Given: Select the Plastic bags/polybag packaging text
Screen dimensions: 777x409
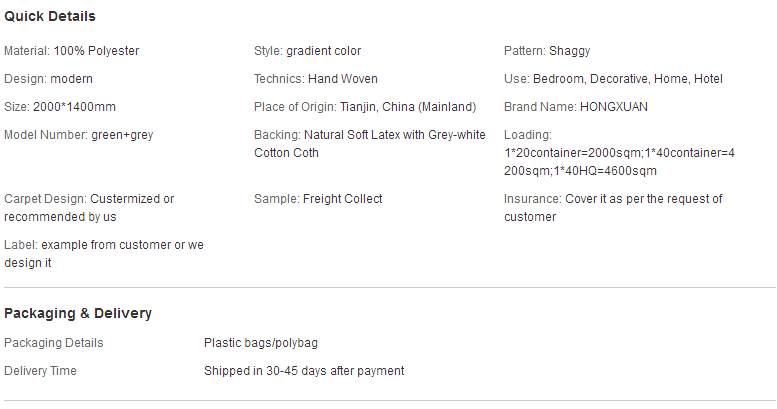Looking at the screenshot, I should click(x=261, y=343).
